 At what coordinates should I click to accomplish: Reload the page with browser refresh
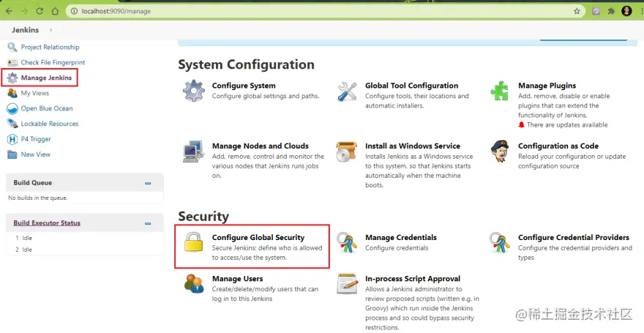(x=40, y=11)
